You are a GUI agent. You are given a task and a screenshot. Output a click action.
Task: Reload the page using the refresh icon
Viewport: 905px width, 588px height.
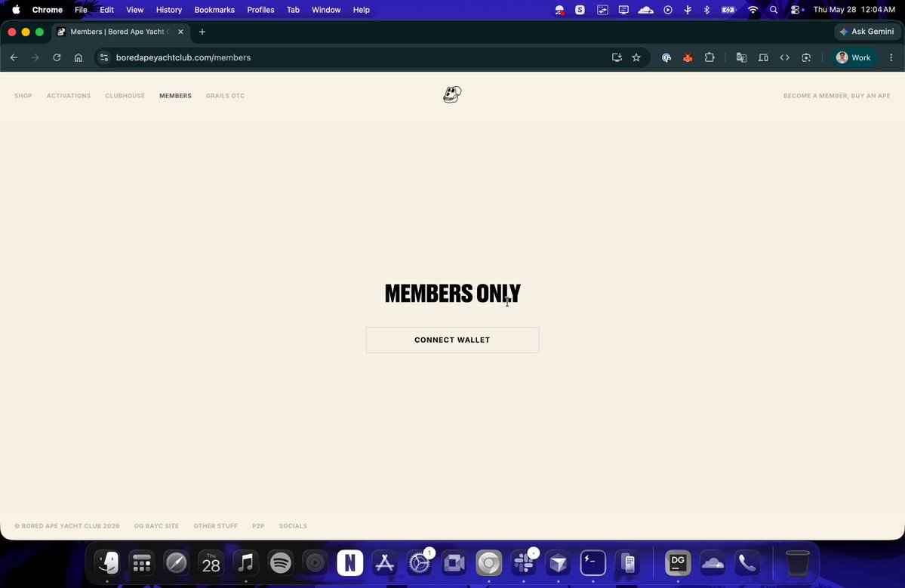(x=57, y=57)
